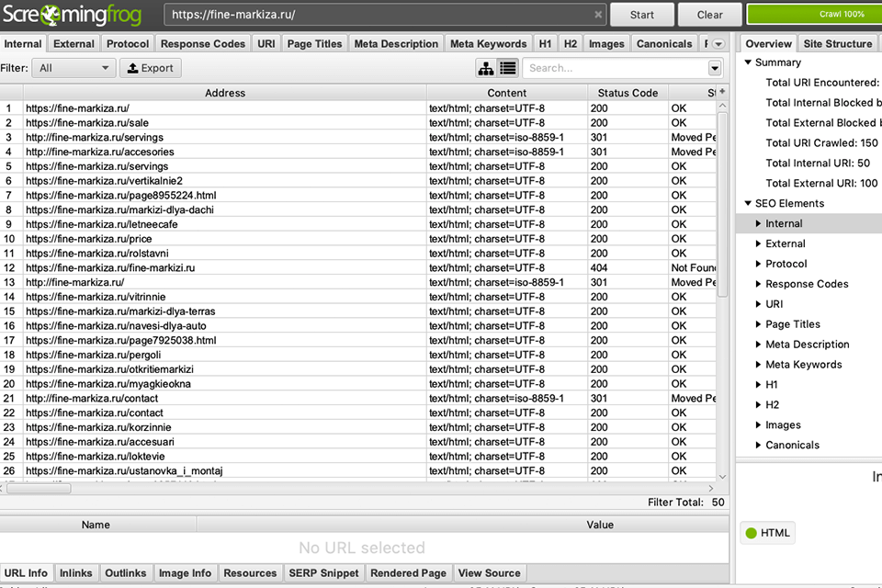882x588 pixels.
Task: Expand the URI tree item
Action: tap(758, 304)
